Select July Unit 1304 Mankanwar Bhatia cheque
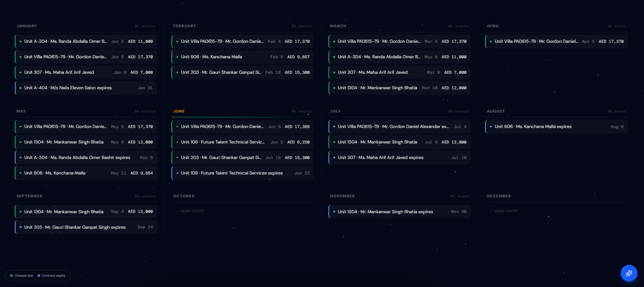Image resolution: width=644 pixels, height=287 pixels. [399, 142]
